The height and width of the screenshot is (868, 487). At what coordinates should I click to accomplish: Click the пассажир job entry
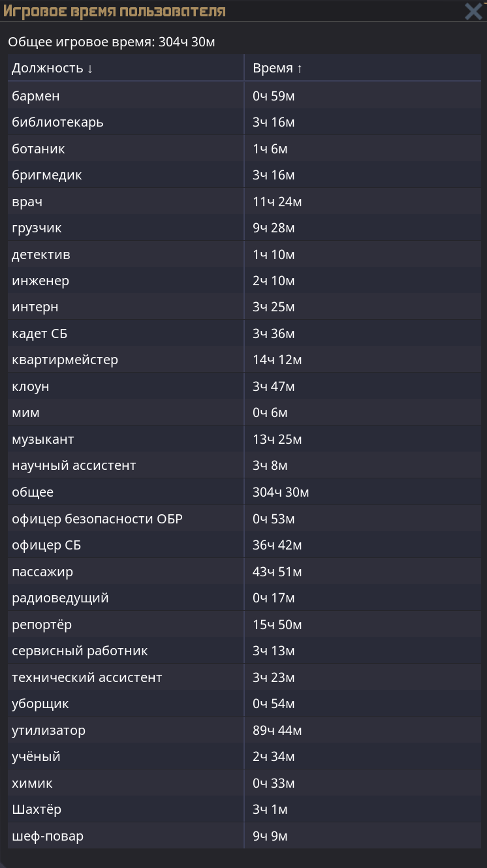(42, 572)
